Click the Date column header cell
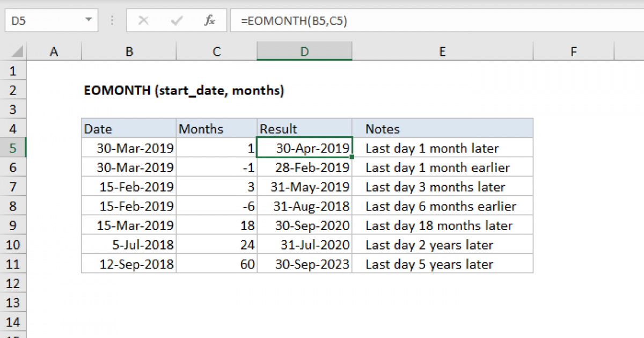The height and width of the screenshot is (338, 644). 129,128
